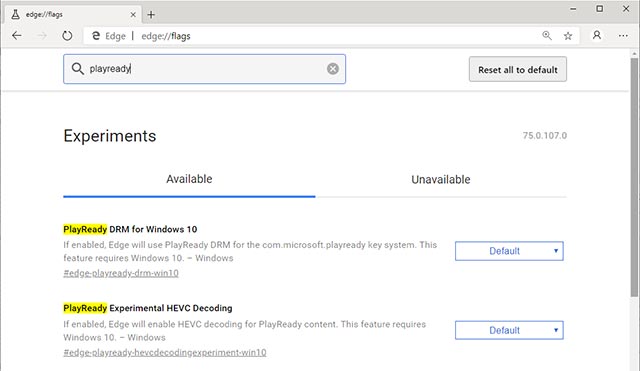Click the flask icon on the tab
The image size is (640, 371).
16,15
